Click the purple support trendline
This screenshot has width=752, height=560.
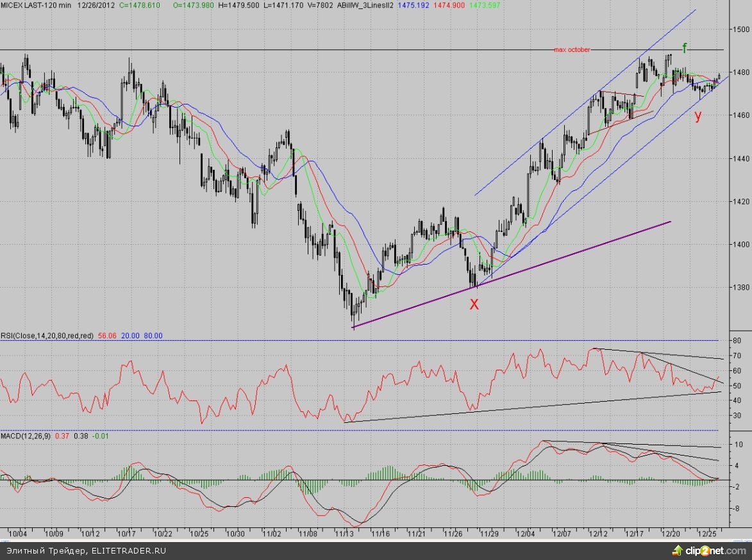click(513, 276)
